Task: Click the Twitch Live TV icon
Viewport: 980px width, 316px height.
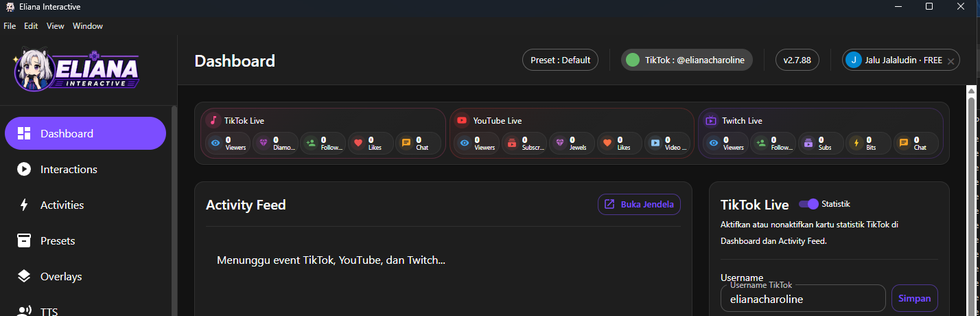Action: click(x=711, y=120)
